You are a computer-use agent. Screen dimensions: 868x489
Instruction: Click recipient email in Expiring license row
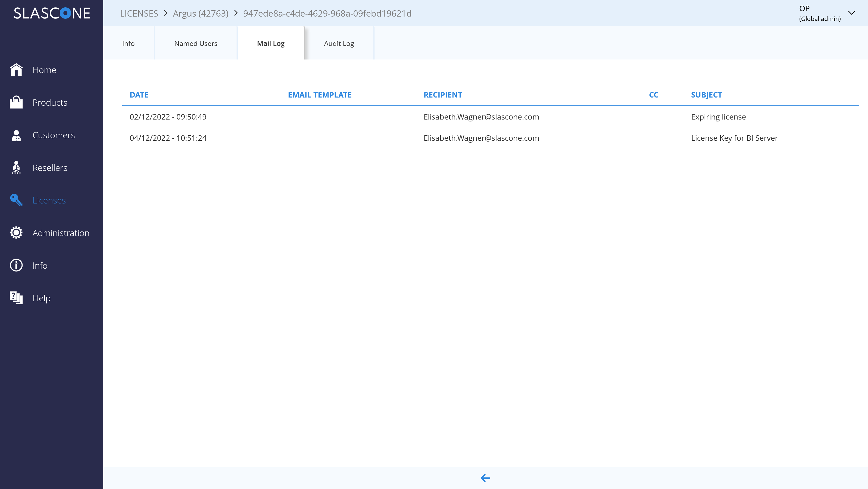[481, 117]
